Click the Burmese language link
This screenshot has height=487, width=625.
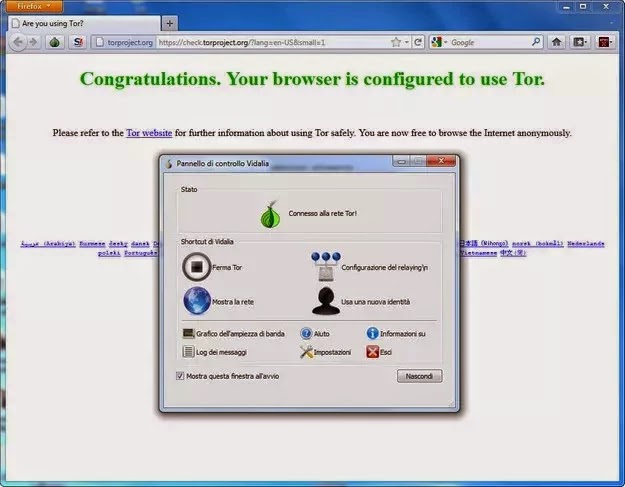(x=92, y=244)
